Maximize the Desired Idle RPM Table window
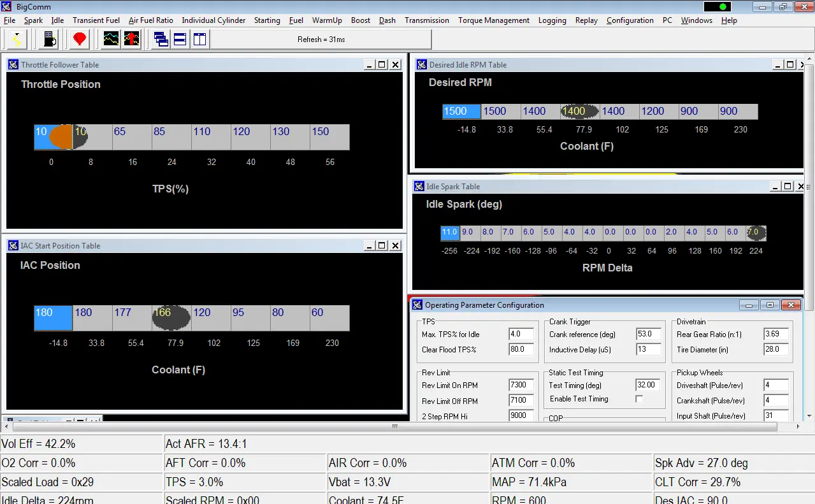This screenshot has width=815, height=504. (x=790, y=65)
